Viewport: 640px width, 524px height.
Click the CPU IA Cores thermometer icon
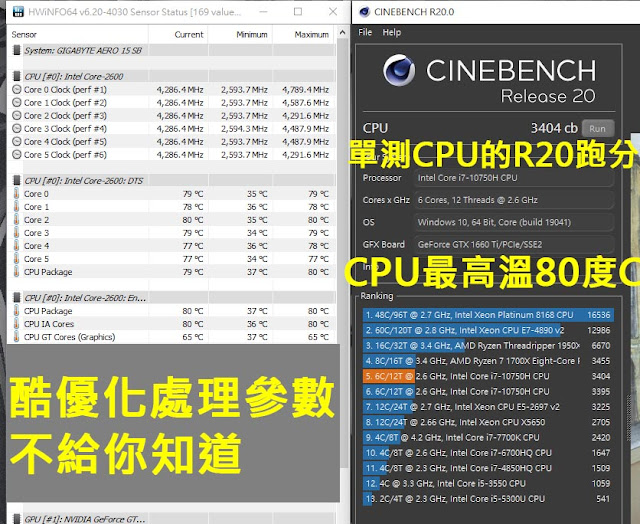16,324
